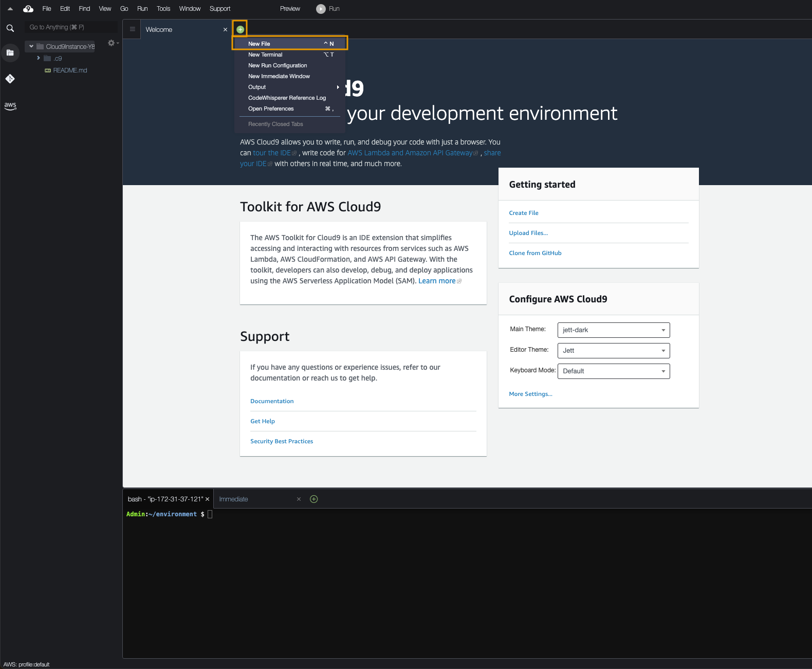This screenshot has height=669, width=812.
Task: Click the Go to Anything search field
Action: pos(71,27)
